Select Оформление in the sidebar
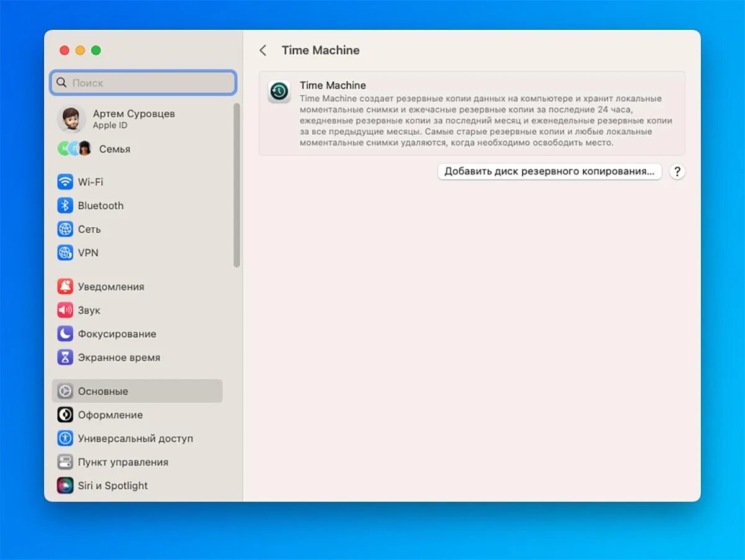 tap(137, 415)
